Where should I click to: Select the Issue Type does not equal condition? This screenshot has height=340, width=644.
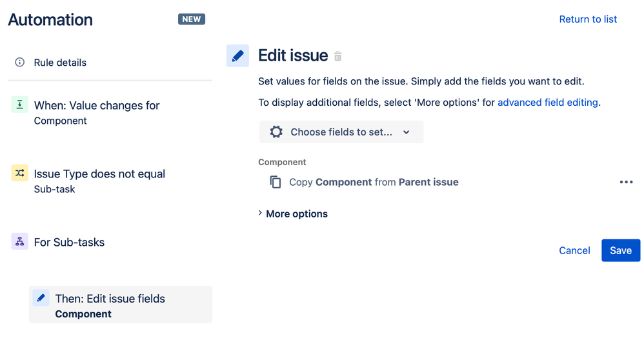(99, 181)
